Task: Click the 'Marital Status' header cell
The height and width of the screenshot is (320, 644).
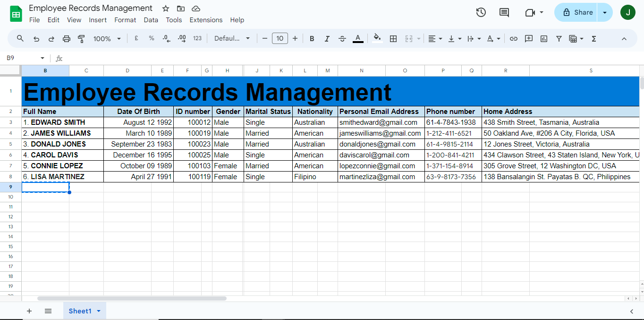Action: tap(268, 112)
